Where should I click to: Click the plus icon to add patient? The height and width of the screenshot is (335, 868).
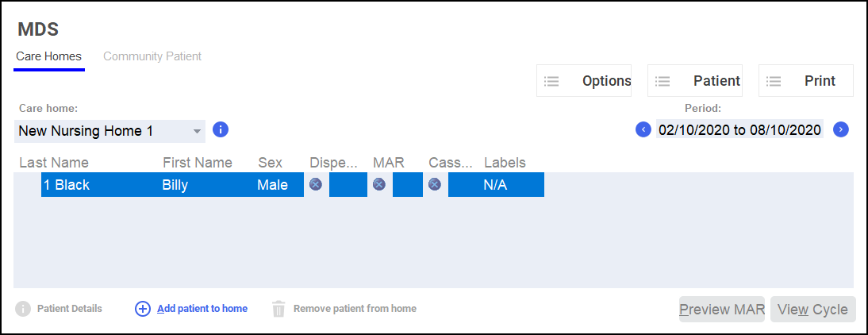point(143,309)
